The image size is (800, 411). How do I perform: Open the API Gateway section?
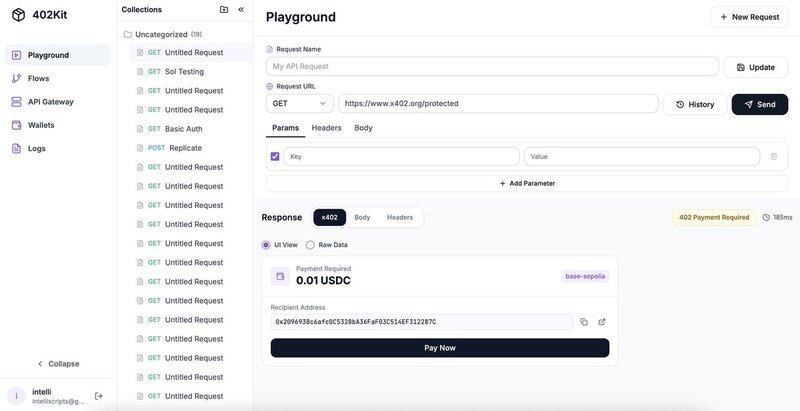[x=50, y=102]
